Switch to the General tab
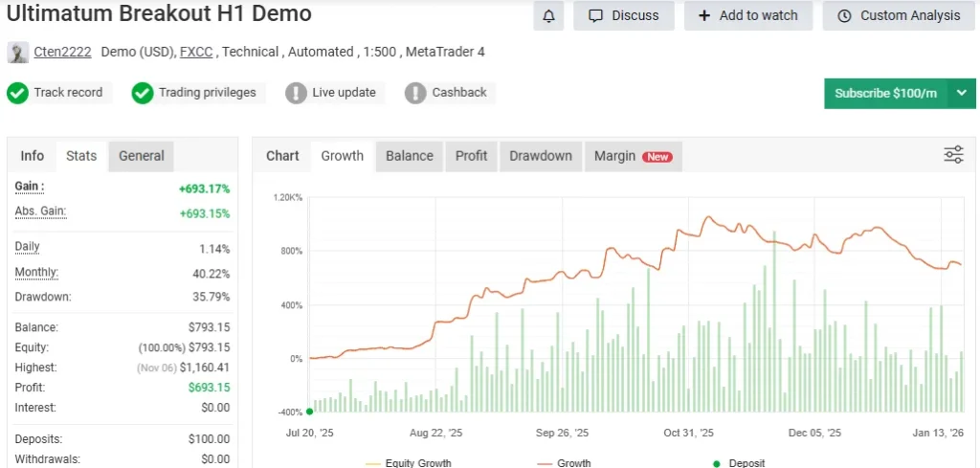The width and height of the screenshot is (980, 468). [142, 156]
